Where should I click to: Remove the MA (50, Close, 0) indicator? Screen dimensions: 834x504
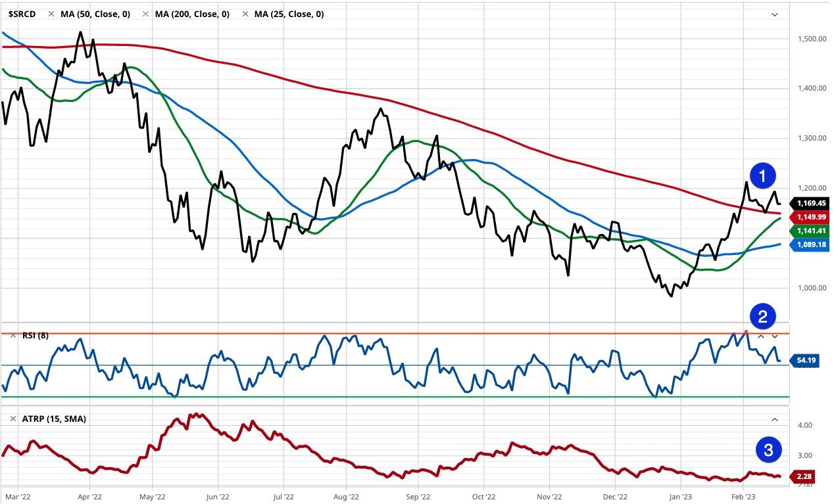(51, 14)
